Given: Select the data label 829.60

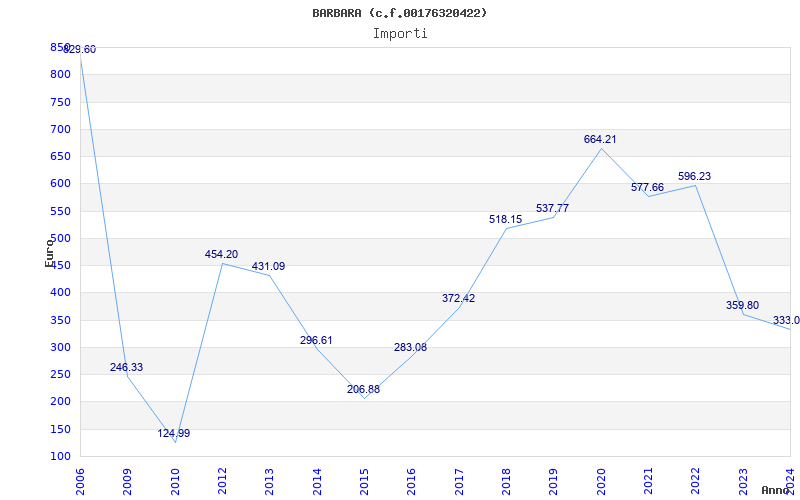Looking at the screenshot, I should point(79,49).
